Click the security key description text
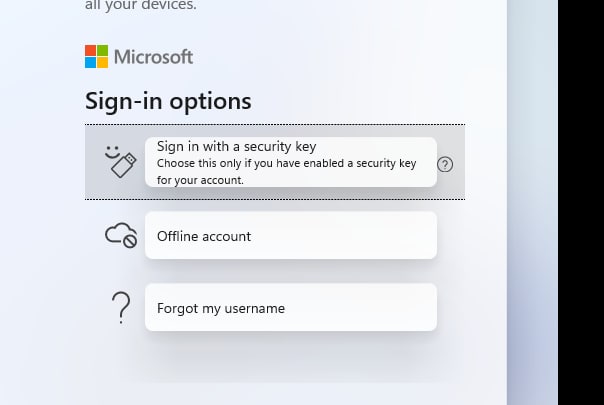The width and height of the screenshot is (604, 405). (x=286, y=171)
